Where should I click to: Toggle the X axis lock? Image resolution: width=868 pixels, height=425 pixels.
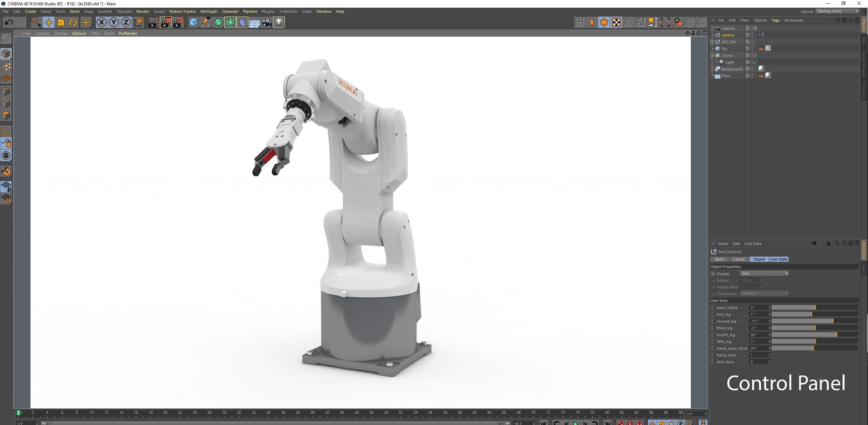tap(101, 22)
